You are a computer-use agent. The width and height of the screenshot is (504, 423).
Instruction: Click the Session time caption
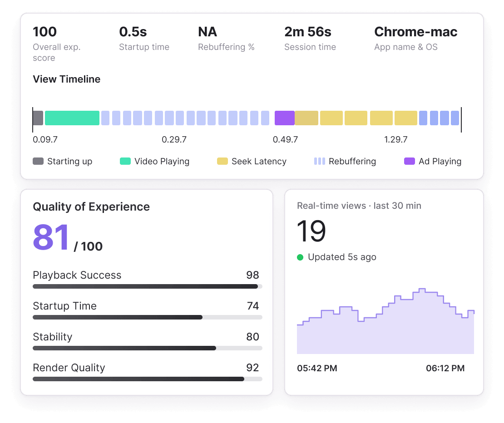coord(310,47)
